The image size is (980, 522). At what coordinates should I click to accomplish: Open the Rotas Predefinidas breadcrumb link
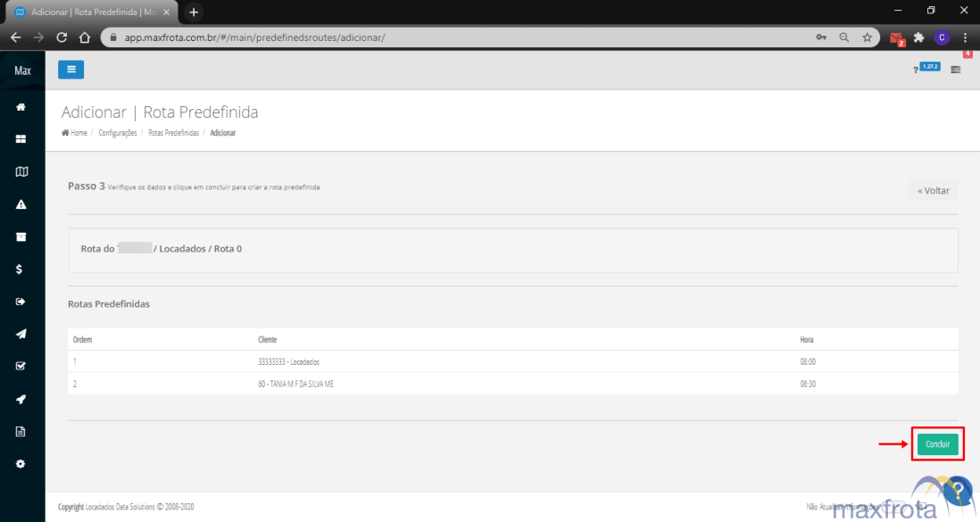click(173, 133)
